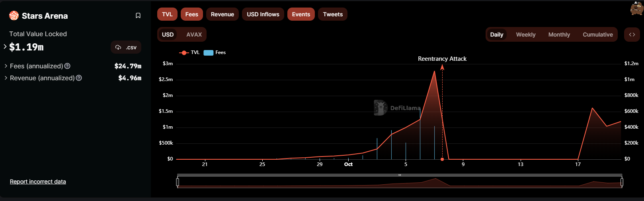This screenshot has width=644, height=201.
Task: Click the Reentrancy Attack event marker
Action: click(442, 159)
